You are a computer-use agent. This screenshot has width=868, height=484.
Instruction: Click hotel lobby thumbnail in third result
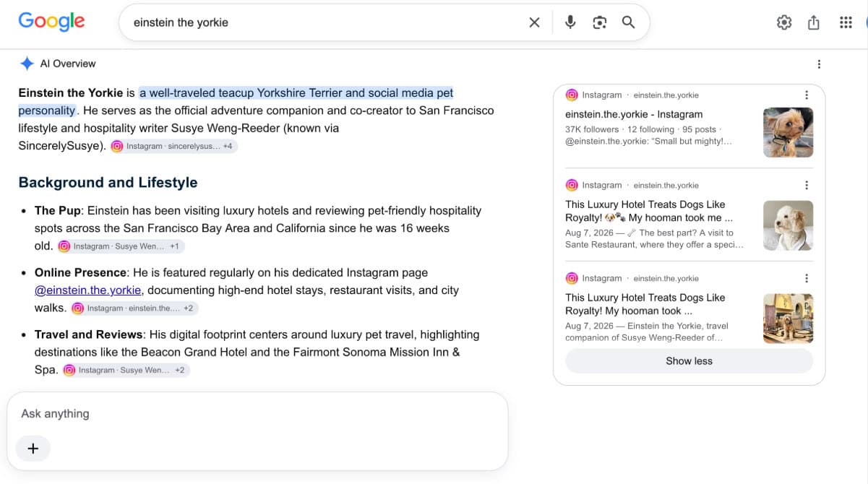coord(788,319)
